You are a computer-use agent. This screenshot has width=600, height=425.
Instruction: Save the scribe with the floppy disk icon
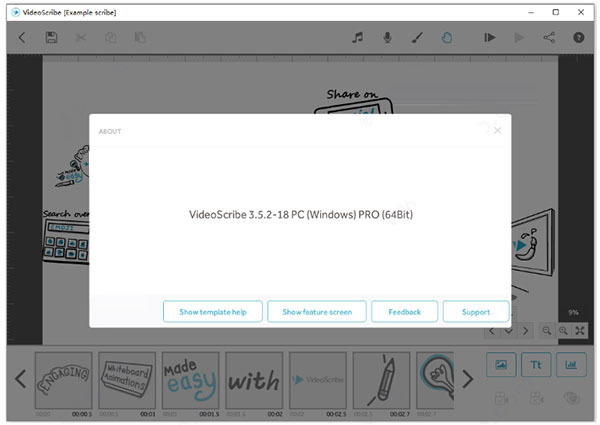click(x=51, y=37)
